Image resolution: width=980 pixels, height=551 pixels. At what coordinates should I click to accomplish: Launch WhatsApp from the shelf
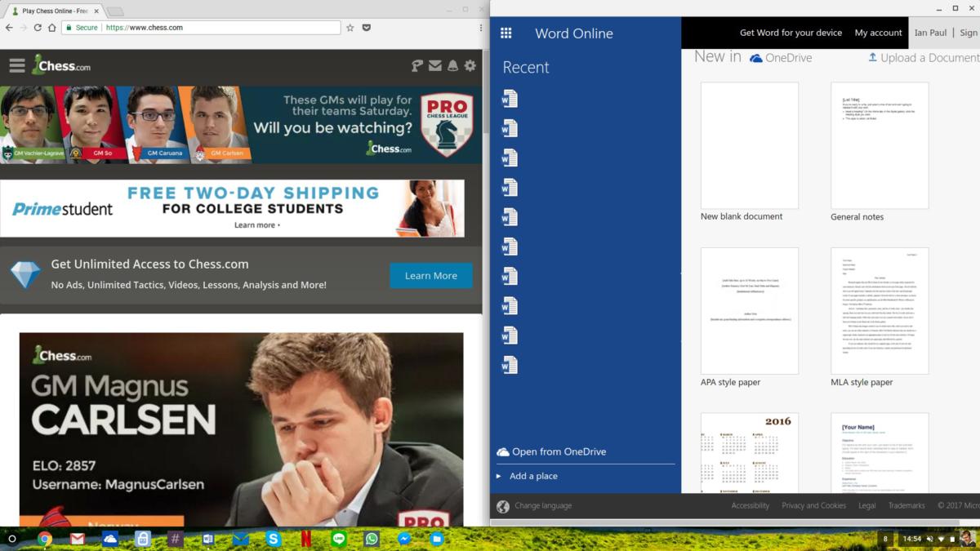point(372,539)
